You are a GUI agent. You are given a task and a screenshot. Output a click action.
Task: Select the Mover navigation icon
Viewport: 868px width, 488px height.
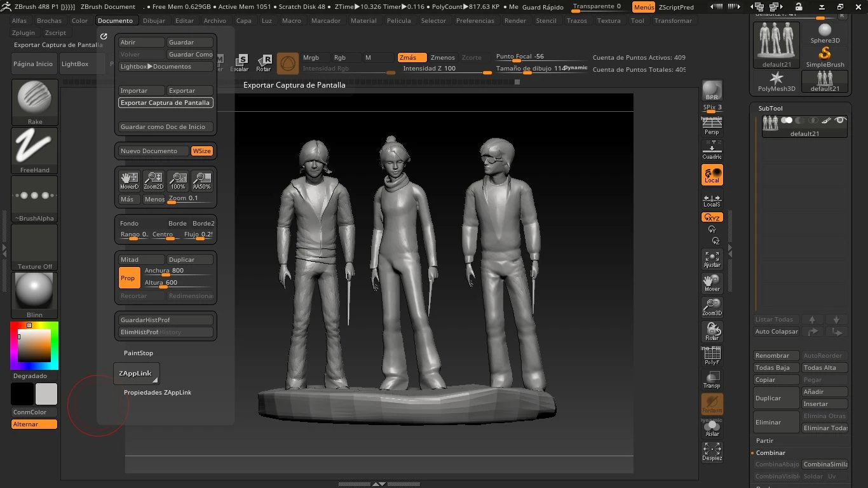pyautogui.click(x=712, y=283)
